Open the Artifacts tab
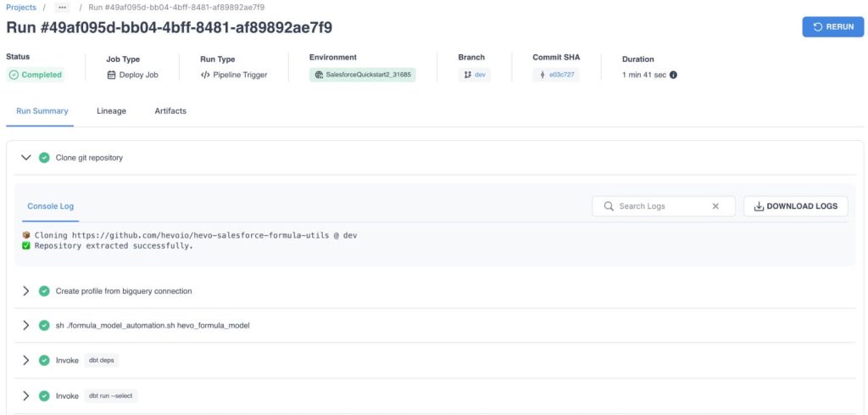The height and width of the screenshot is (415, 868). pyautogui.click(x=170, y=111)
